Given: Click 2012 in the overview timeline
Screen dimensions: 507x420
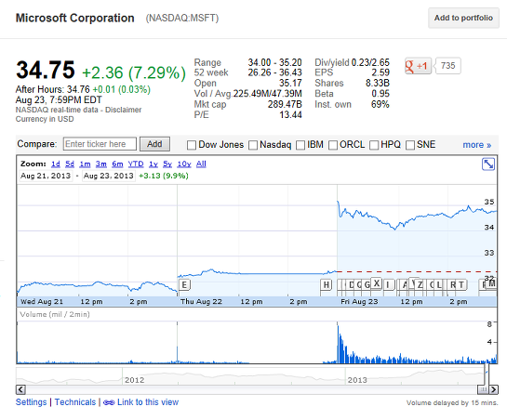Looking at the screenshot, I should [135, 380].
